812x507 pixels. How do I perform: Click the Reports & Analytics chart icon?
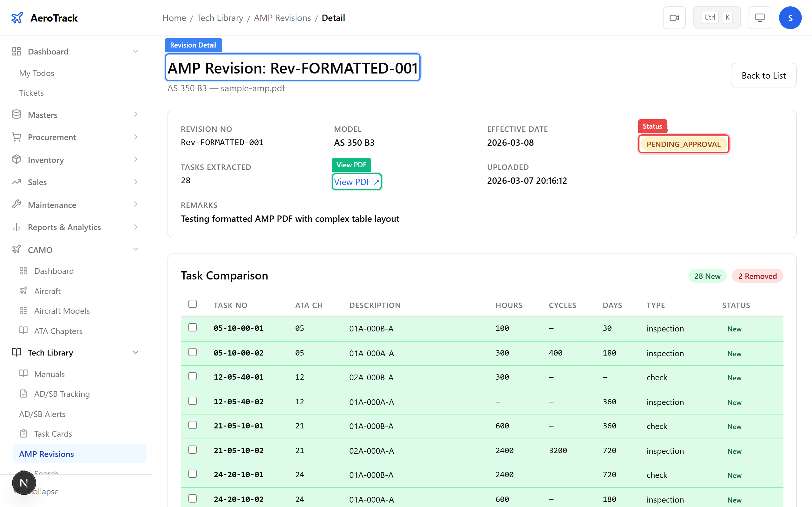click(16, 227)
